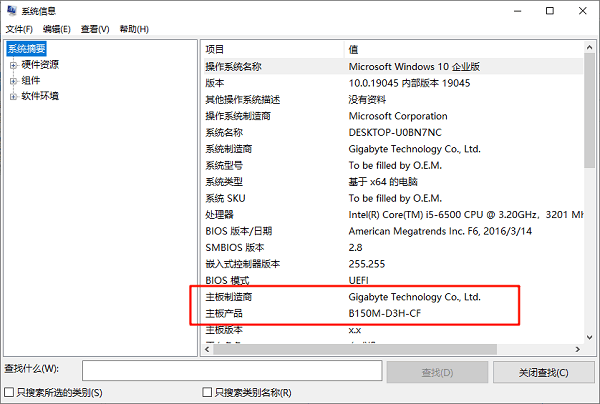Open the 编辑(E) menu
The width and height of the screenshot is (600, 404).
click(56, 29)
